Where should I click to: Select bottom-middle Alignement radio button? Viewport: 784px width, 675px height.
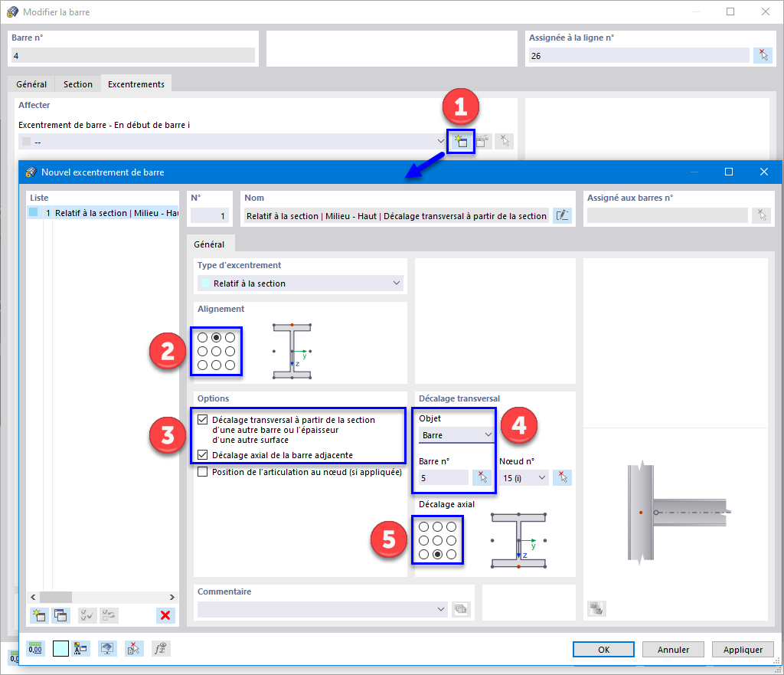[216, 365]
